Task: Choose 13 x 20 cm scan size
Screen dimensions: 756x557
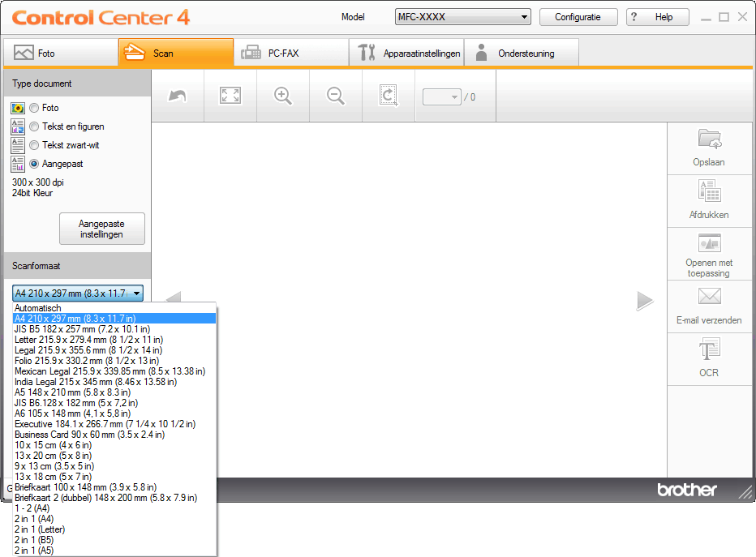Action: pyautogui.click(x=114, y=456)
